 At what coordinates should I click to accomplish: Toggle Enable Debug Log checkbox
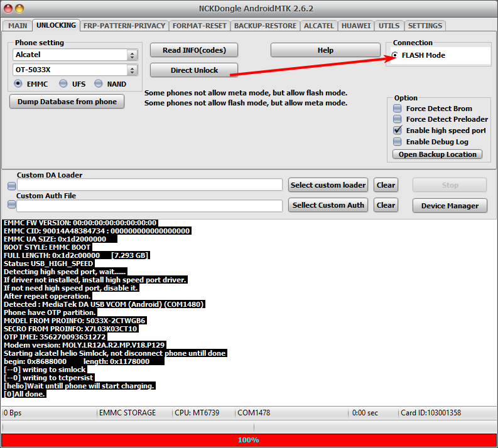[x=398, y=142]
